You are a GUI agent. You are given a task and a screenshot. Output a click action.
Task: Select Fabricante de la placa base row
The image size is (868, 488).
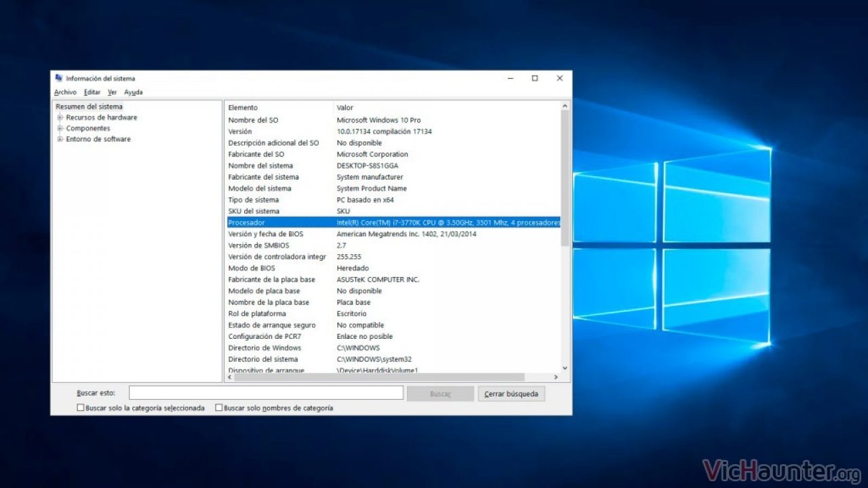pos(393,279)
